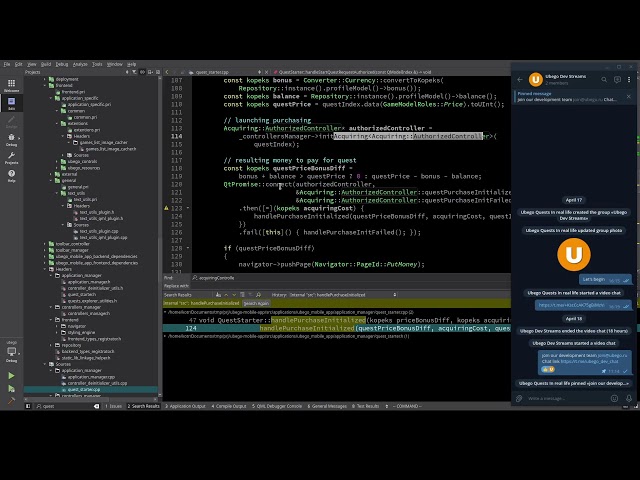
Task: Select quest_starter.cpp in project tree
Action: point(84,389)
